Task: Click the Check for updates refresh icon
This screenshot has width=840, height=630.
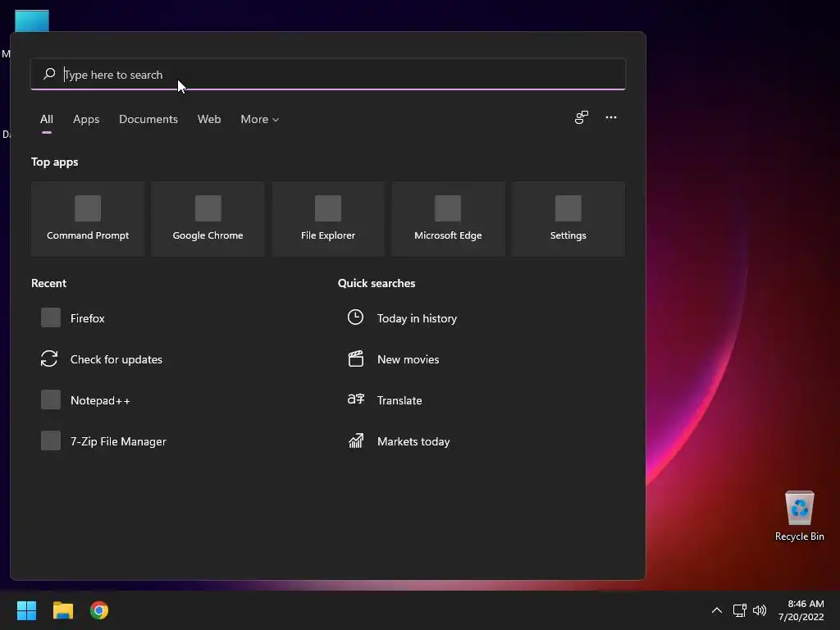Action: click(49, 358)
